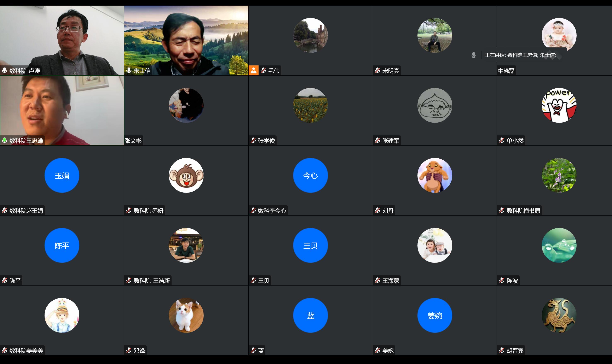Click 朱士信's microphone icon

[x=129, y=71]
